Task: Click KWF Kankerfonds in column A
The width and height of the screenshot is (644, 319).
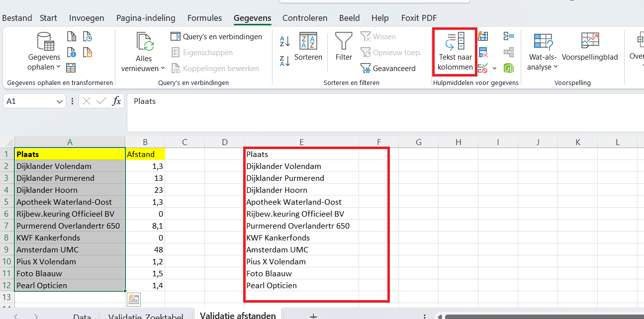Action: (x=70, y=238)
